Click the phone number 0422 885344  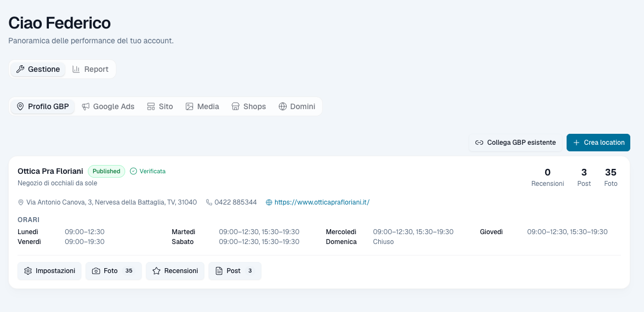[236, 202]
